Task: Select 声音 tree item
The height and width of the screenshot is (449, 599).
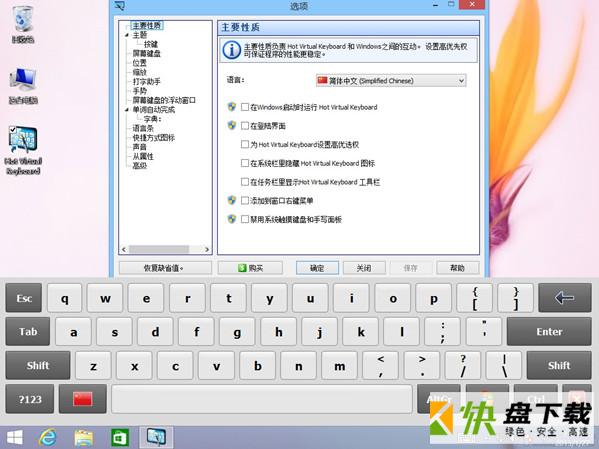Action: 139,147
